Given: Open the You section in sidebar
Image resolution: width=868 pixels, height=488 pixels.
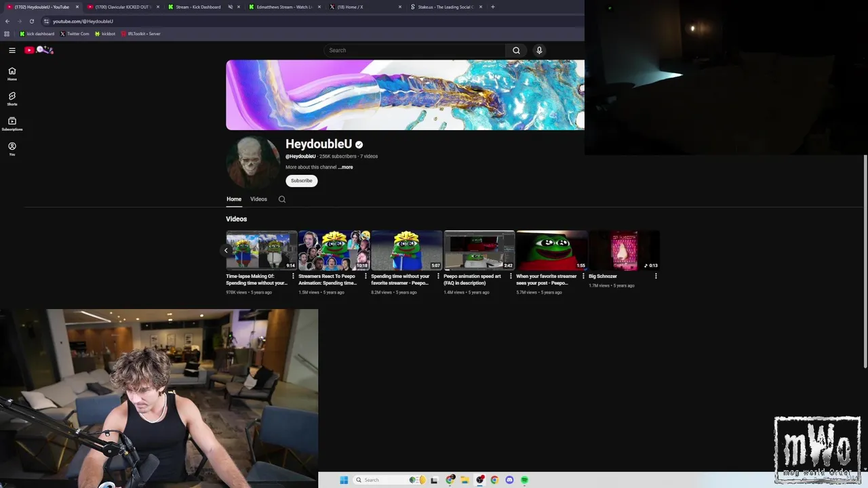Looking at the screenshot, I should click(x=12, y=149).
